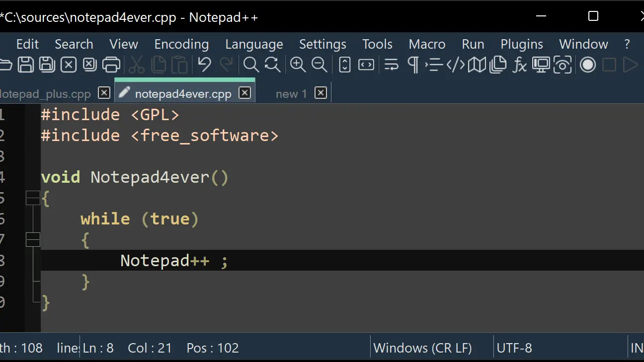Image resolution: width=644 pixels, height=362 pixels.
Task: Open the Find dialog
Action: point(250,65)
